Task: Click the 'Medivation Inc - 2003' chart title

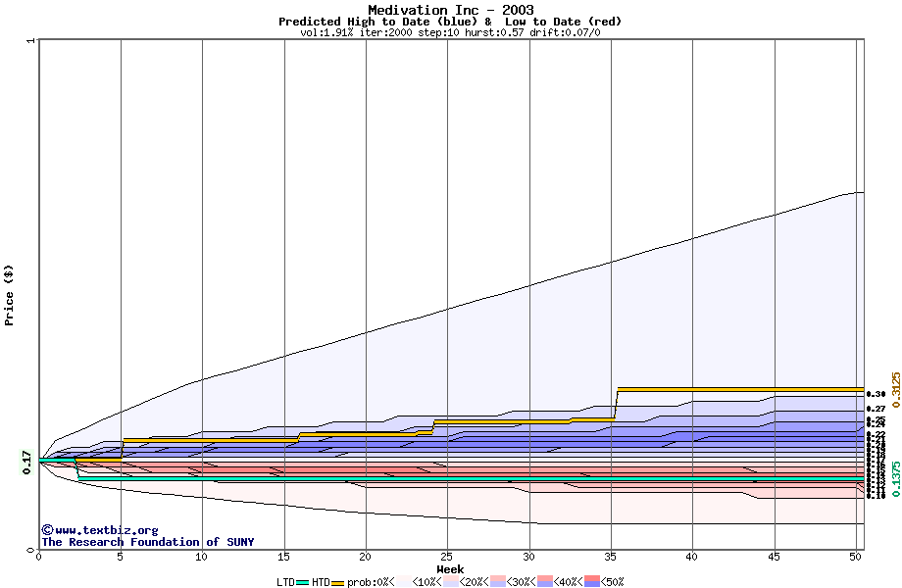Action: point(450,10)
